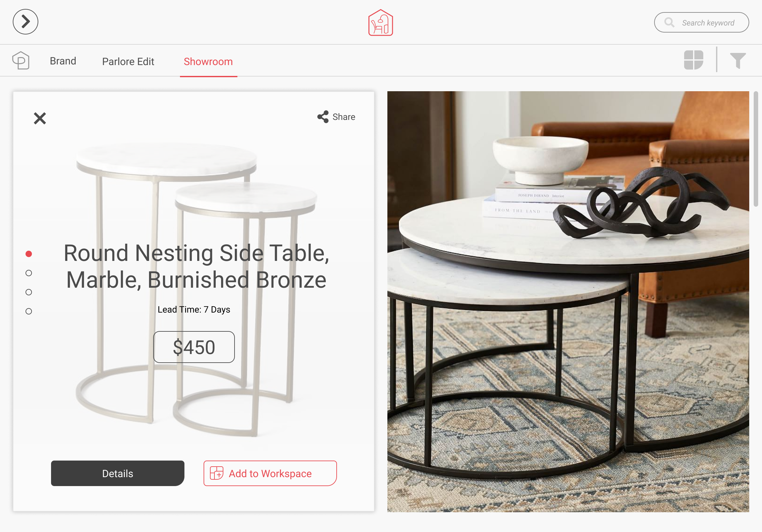Screen dimensions: 762x532
Task: Select the fourth image indicator dot
Action: coord(29,311)
